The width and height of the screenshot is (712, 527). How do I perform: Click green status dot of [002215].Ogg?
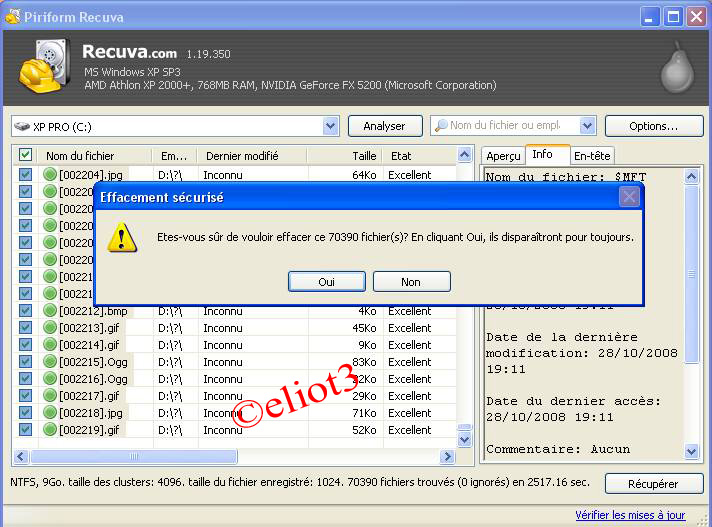(49, 361)
